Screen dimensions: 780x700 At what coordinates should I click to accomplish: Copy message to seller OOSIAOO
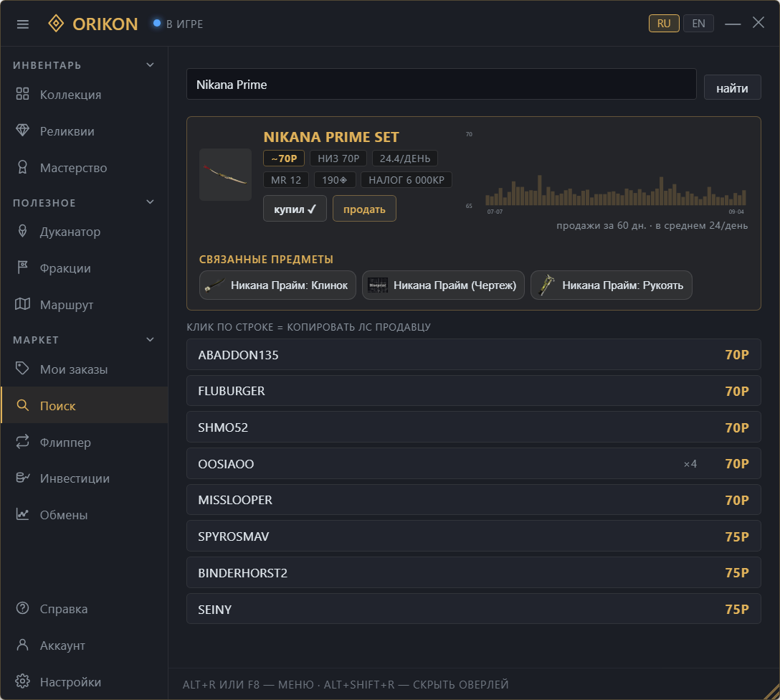(474, 463)
